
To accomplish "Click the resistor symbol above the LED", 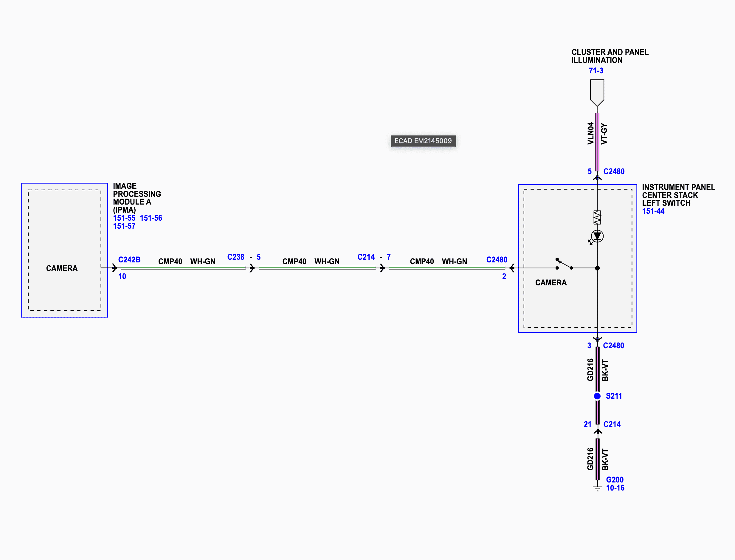I will pyautogui.click(x=597, y=217).
